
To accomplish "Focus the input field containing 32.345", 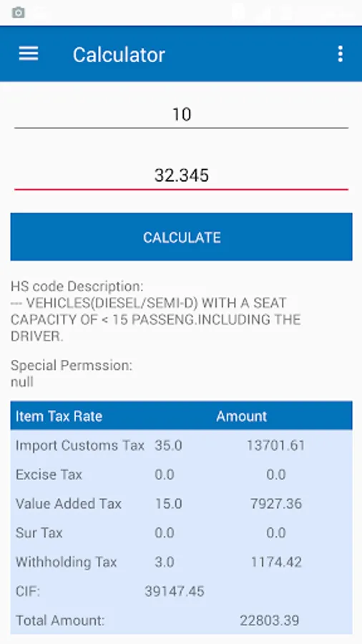I will tap(182, 176).
